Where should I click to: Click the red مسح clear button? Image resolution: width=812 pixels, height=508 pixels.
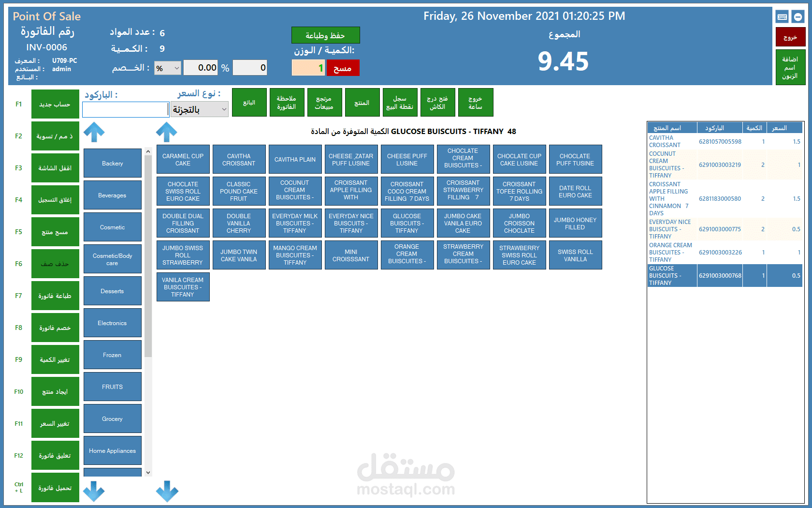pos(343,68)
